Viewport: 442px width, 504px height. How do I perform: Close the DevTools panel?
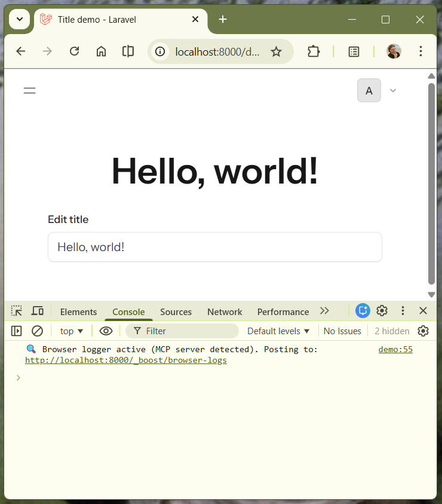pos(423,311)
